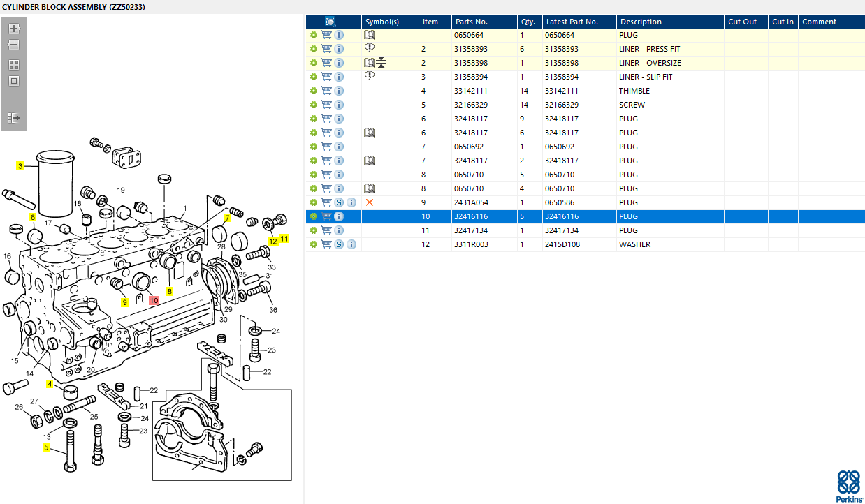The width and height of the screenshot is (865, 504).
Task: Open info for highlighted 32416116 row
Action: tap(339, 216)
